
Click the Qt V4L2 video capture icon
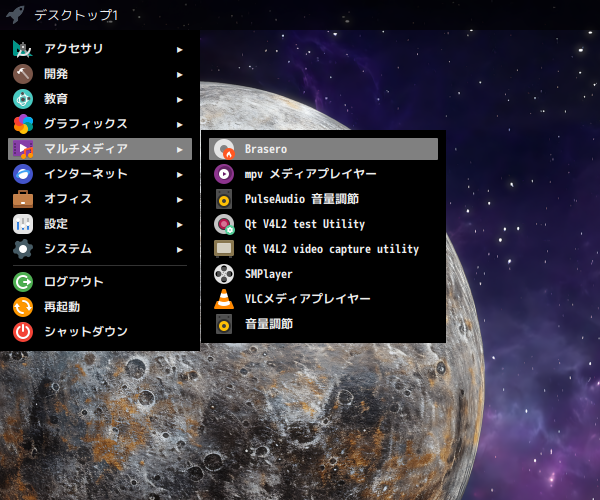pos(224,249)
